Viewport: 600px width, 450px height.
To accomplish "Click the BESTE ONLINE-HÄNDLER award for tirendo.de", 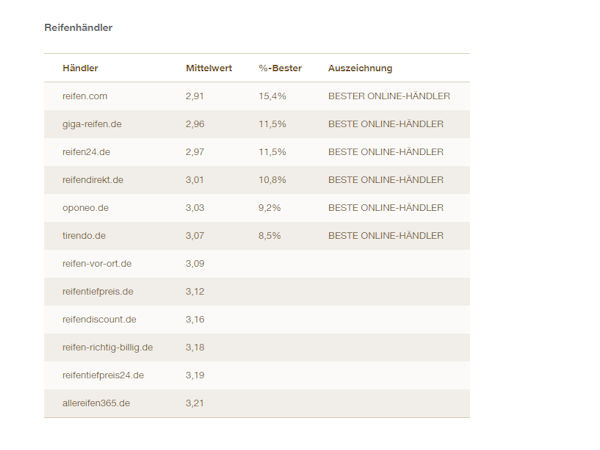I will click(x=386, y=236).
